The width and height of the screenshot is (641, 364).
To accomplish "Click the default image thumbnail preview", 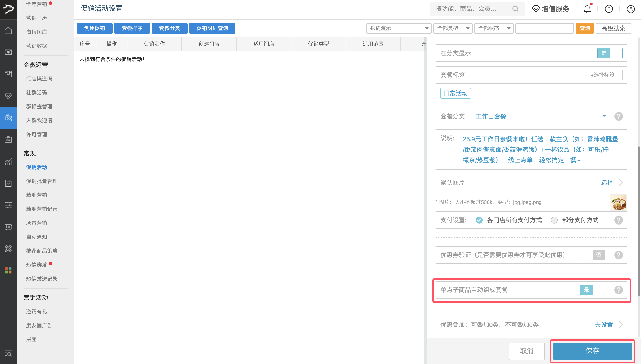I will (x=618, y=202).
